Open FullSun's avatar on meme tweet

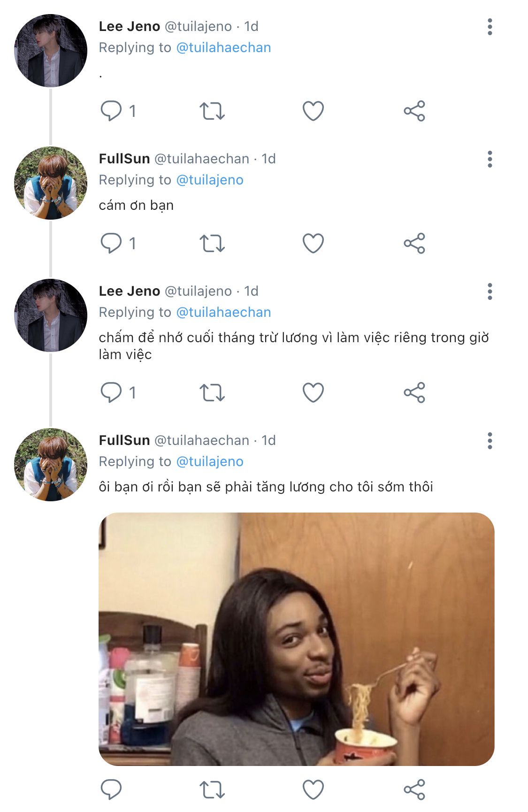click(x=51, y=465)
